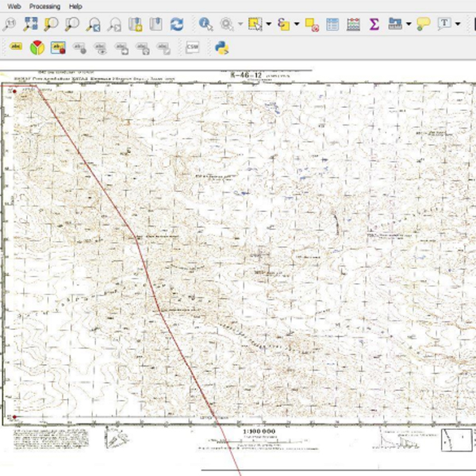
Task: Open the Layer Diagram Options pie-chart icon
Action: [37, 48]
